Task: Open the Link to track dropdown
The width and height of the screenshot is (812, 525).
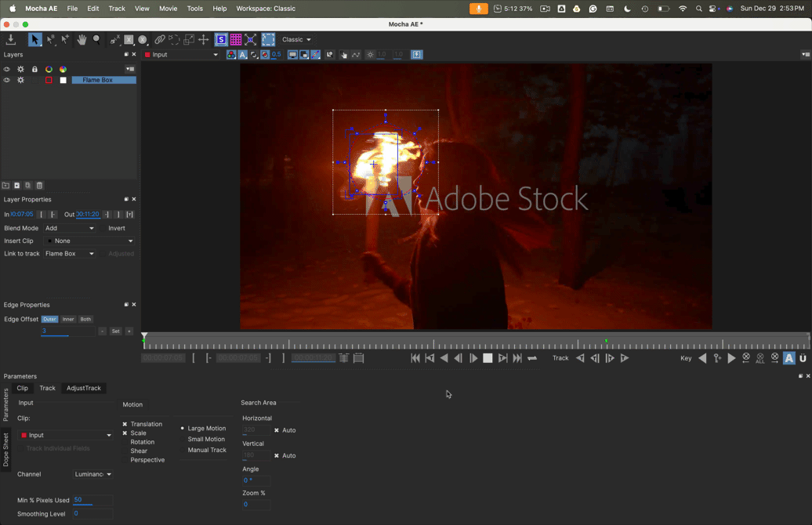Action: (70, 254)
